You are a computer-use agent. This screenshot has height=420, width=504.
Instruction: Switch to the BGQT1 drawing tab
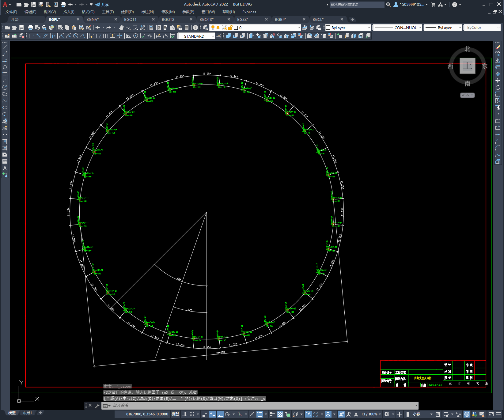pos(130,19)
